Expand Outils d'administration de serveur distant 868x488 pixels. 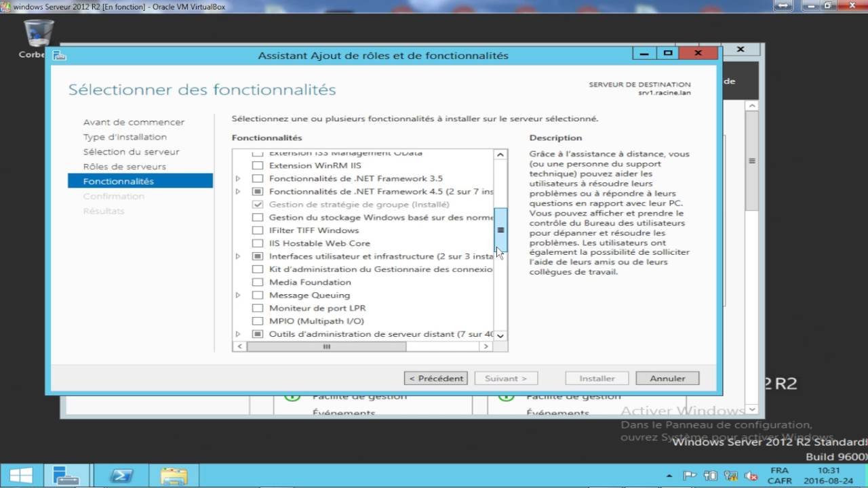click(x=238, y=334)
